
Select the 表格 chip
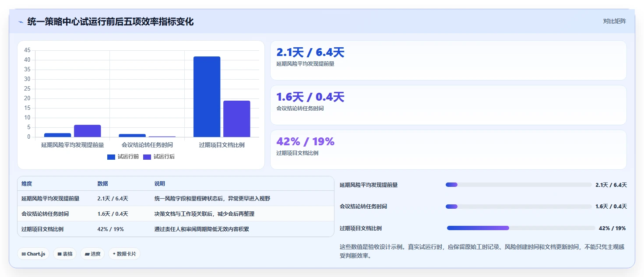pos(65,254)
